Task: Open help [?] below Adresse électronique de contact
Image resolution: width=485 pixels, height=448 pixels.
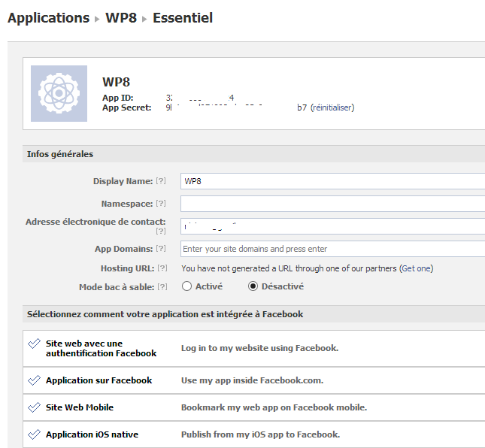Action: click(x=161, y=231)
